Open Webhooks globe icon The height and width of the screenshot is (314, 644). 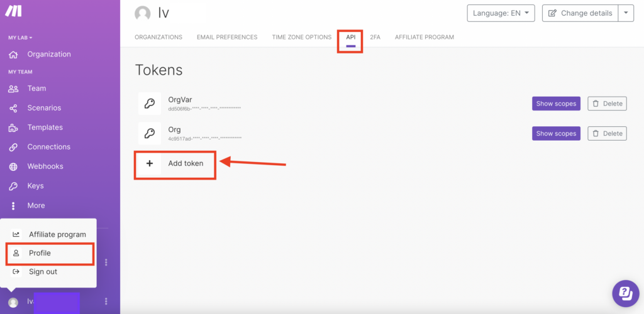pos(13,166)
